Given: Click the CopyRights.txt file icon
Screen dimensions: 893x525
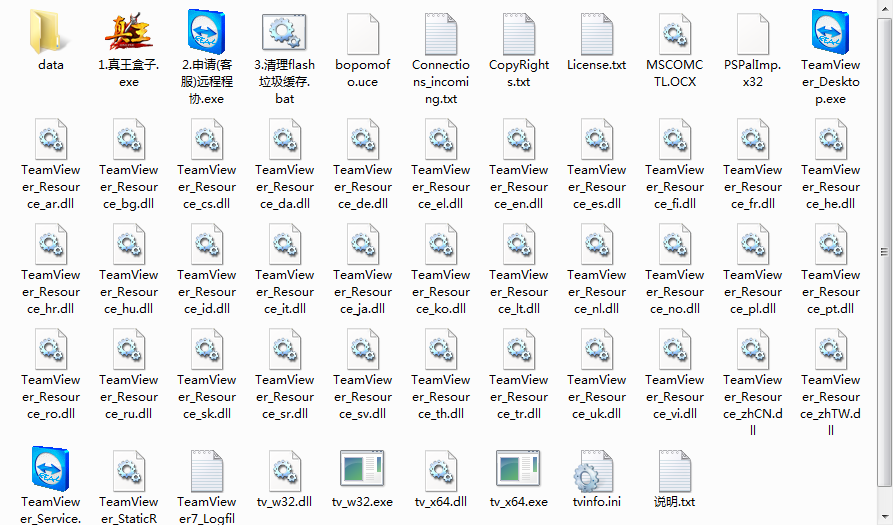Looking at the screenshot, I should [x=519, y=34].
